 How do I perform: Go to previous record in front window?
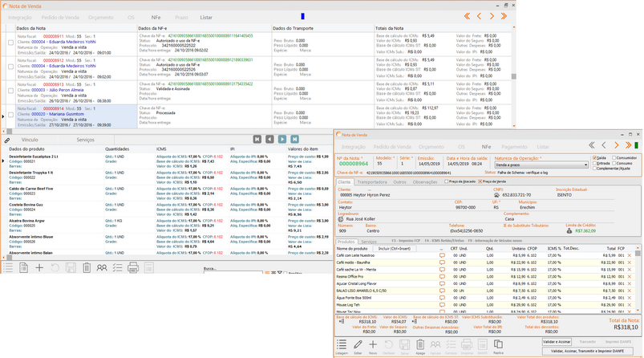click(x=604, y=145)
